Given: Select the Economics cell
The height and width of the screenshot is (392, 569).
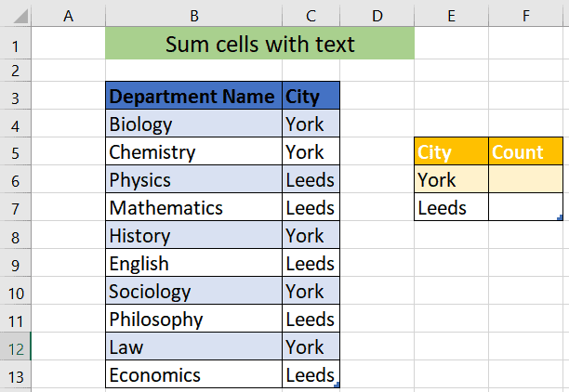Looking at the screenshot, I should tap(193, 374).
